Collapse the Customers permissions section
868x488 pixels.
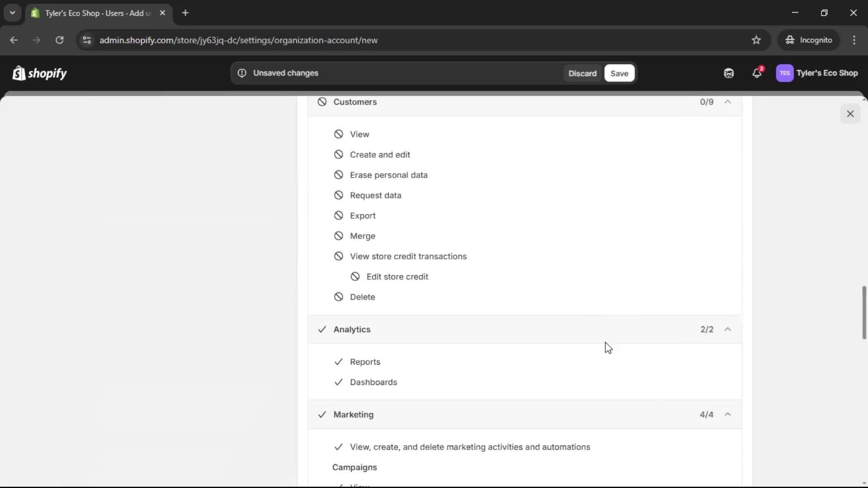click(728, 102)
